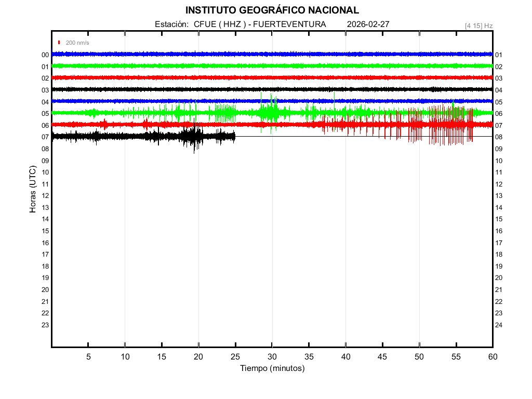Click hour 23 label on left axis

click(x=45, y=325)
